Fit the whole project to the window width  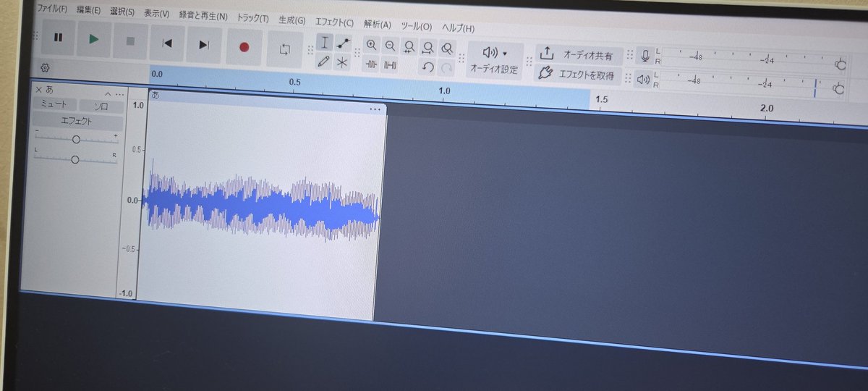428,49
